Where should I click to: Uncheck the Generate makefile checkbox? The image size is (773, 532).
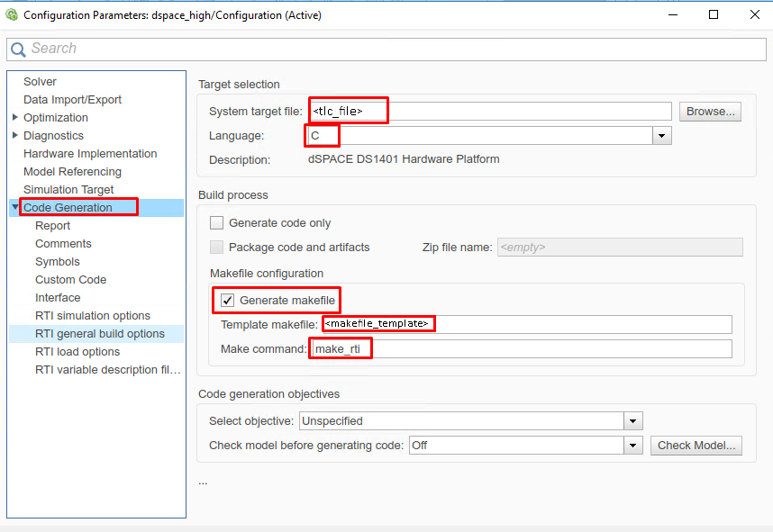pos(228,300)
